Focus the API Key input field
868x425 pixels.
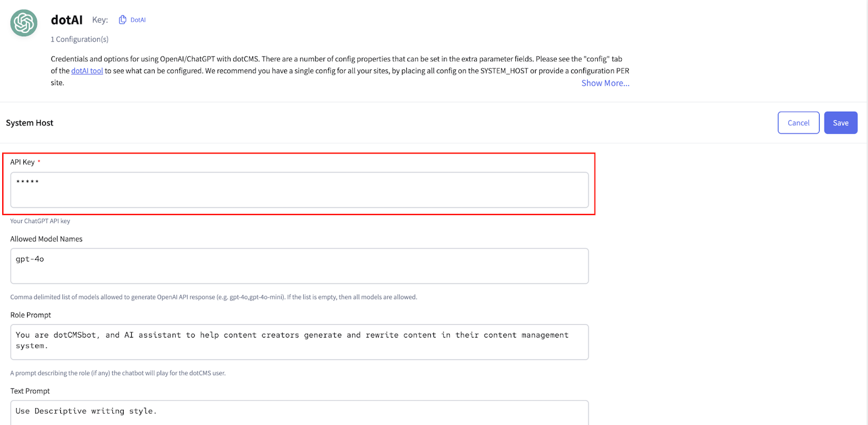(299, 190)
